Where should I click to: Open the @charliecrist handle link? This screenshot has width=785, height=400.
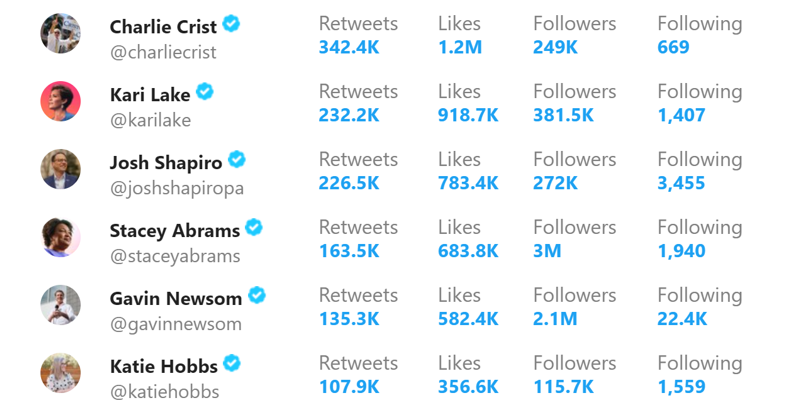(163, 52)
